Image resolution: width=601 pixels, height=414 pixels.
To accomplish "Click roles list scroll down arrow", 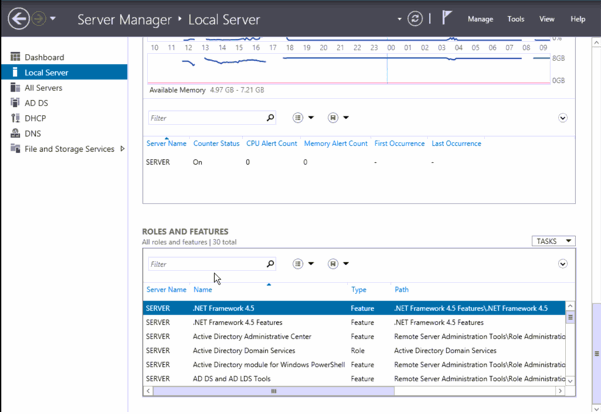I will (570, 381).
